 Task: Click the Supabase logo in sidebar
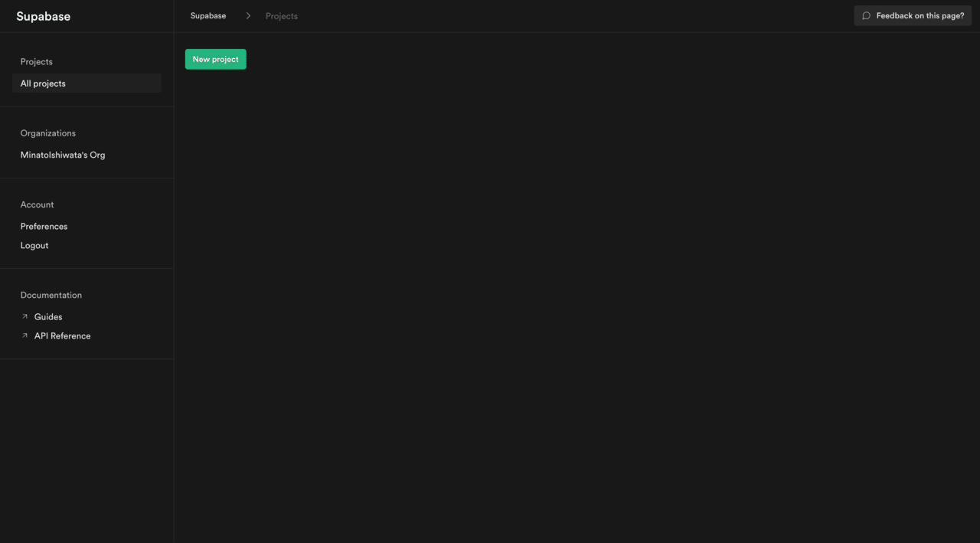coord(44,16)
